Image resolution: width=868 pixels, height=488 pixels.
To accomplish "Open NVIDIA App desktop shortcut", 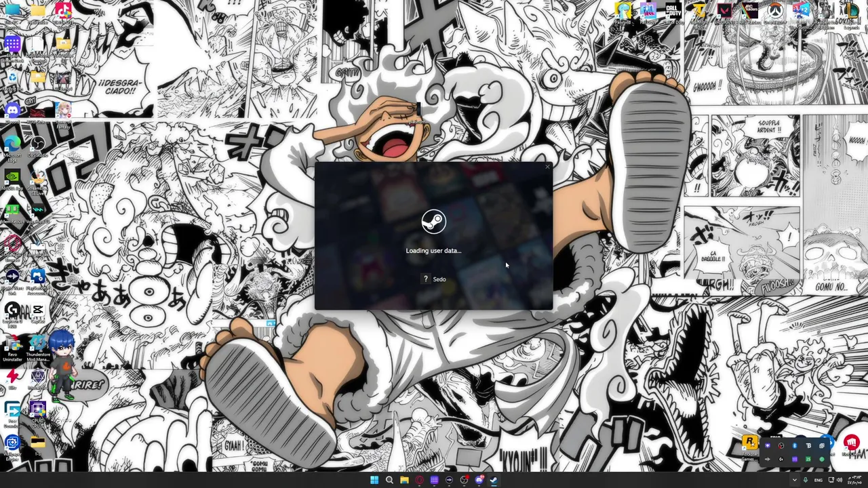I will click(x=12, y=180).
